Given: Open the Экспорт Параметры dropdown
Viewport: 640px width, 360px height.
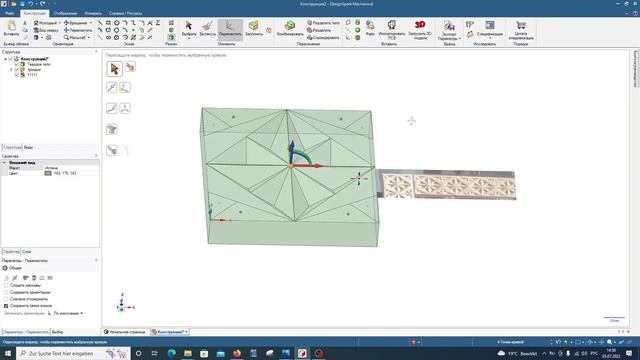Looking at the screenshot, I should pos(449,30).
